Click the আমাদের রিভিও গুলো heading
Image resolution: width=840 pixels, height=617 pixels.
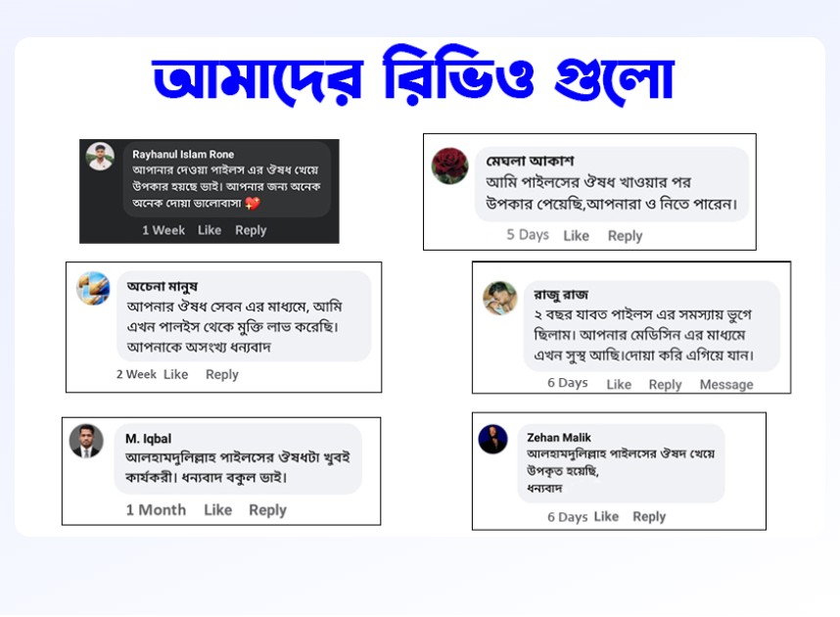point(413,76)
